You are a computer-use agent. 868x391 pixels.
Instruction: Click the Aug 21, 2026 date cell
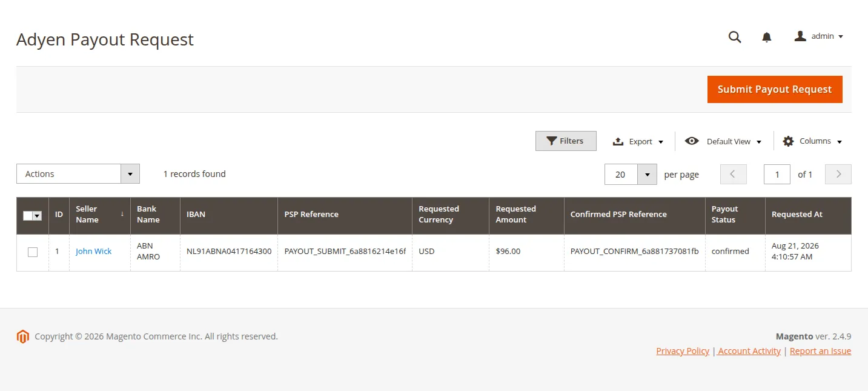pyautogui.click(x=808, y=252)
